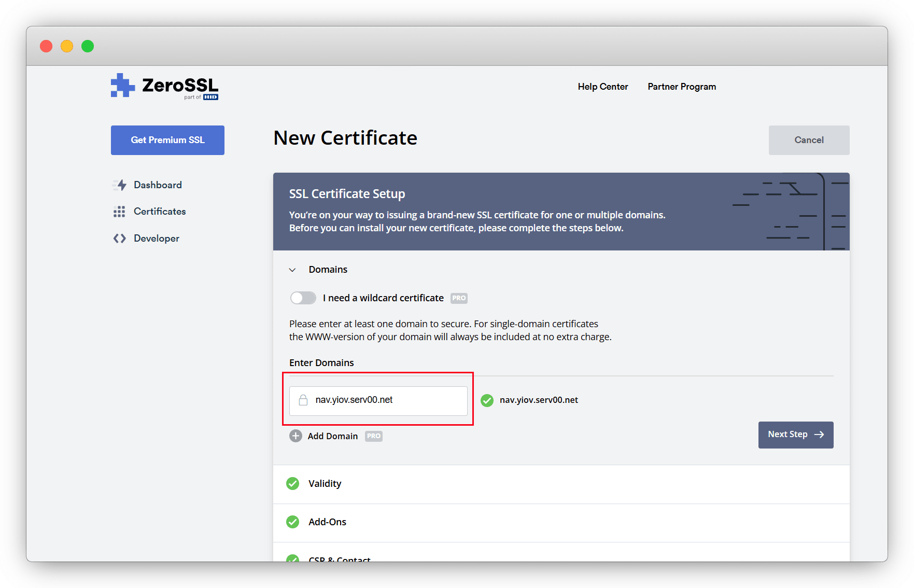
Task: Click the Get Premium SSL button
Action: 167,140
